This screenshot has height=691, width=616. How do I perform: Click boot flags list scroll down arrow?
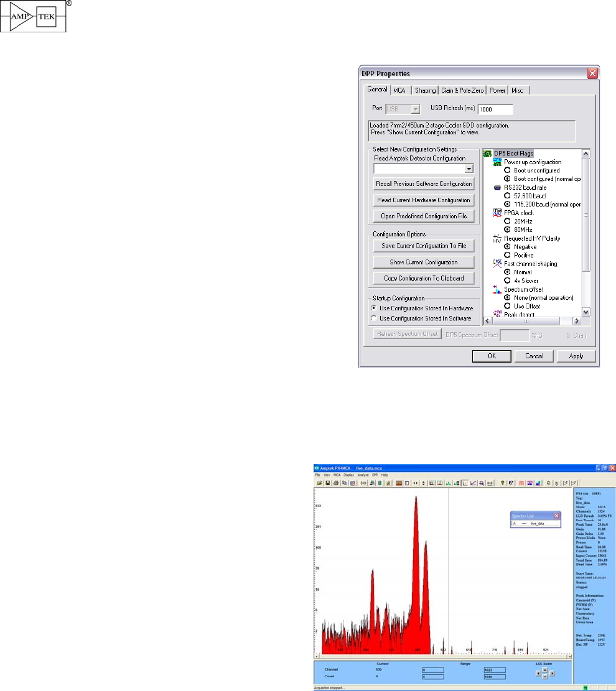tap(586, 312)
